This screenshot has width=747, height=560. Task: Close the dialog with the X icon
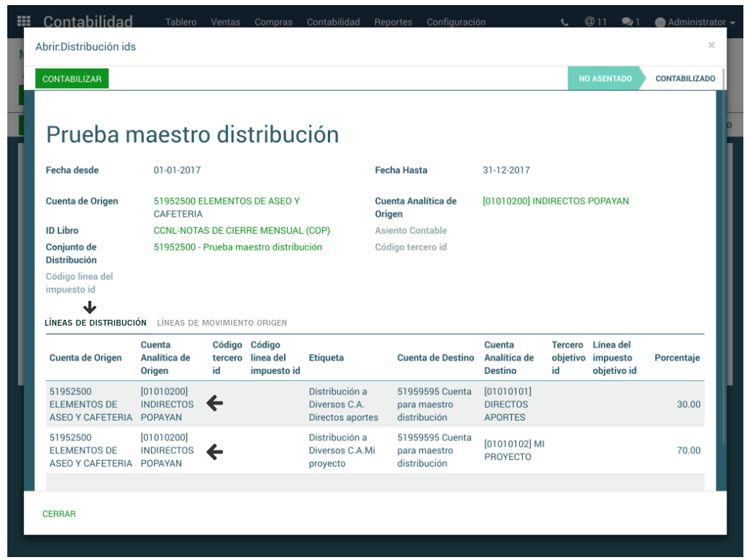click(711, 45)
